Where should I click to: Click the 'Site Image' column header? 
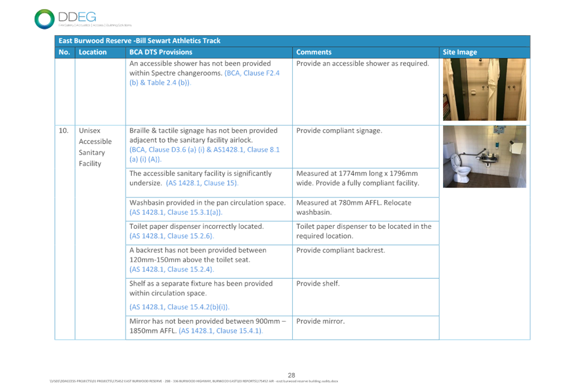click(x=458, y=52)
